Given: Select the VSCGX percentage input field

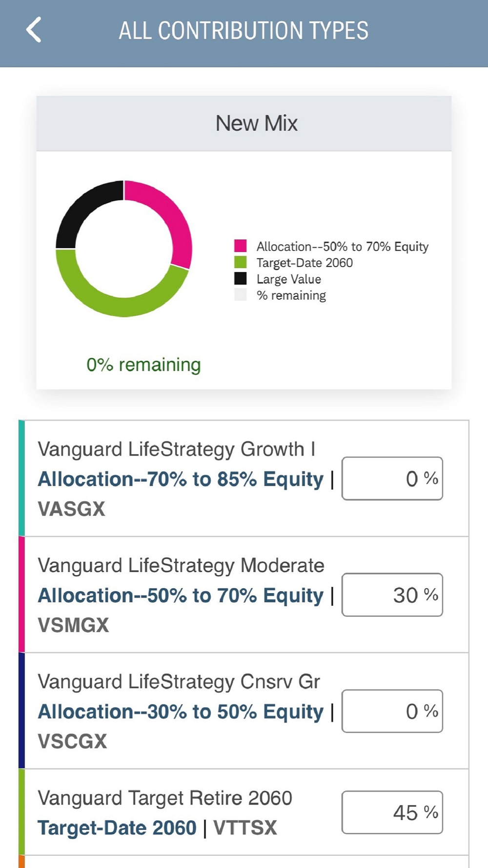Looking at the screenshot, I should (x=392, y=711).
